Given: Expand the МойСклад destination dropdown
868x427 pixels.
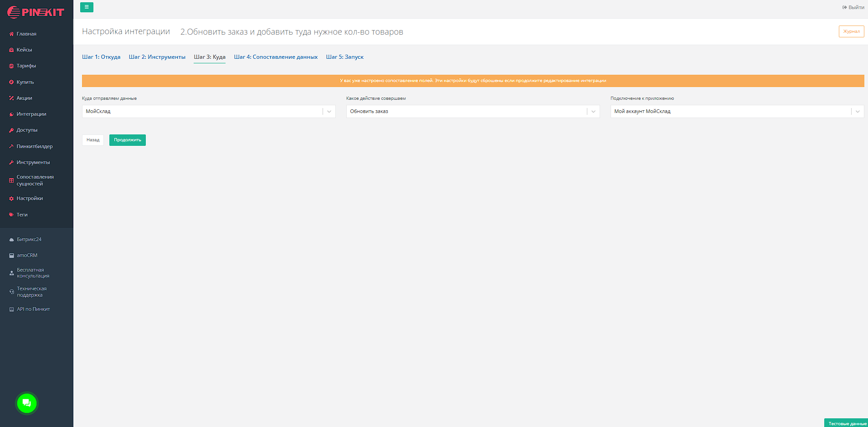Looking at the screenshot, I should 329,112.
